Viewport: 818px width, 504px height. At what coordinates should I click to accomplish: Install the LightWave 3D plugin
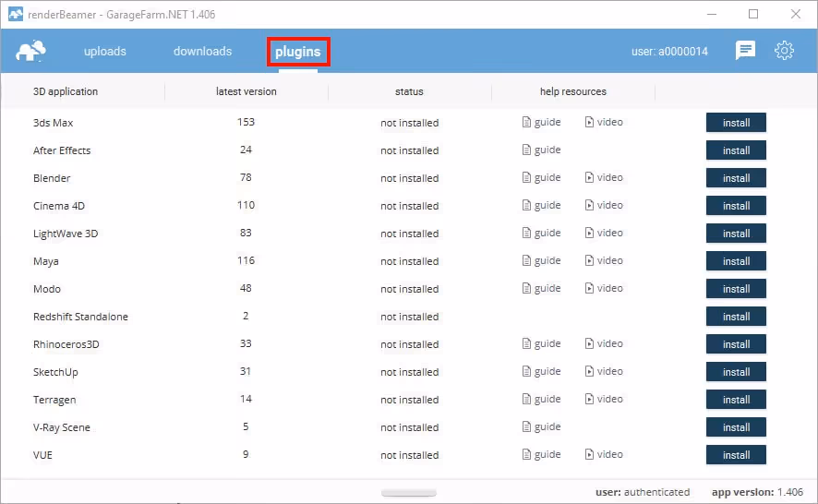(x=736, y=234)
